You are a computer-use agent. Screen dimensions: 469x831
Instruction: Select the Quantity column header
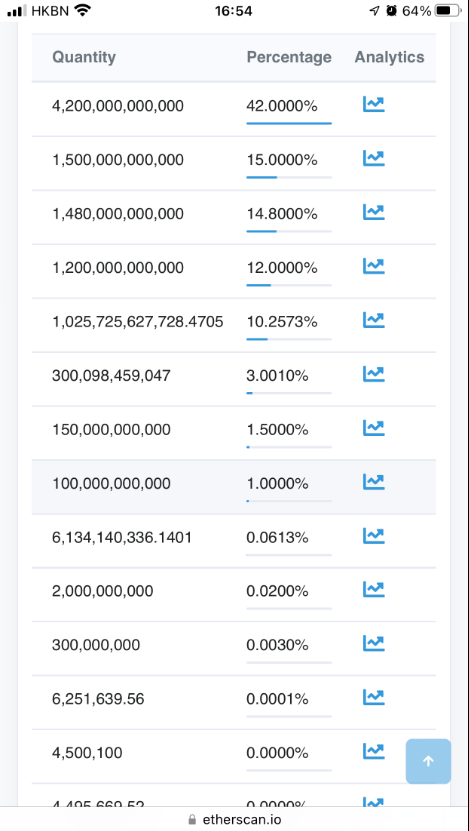(84, 57)
